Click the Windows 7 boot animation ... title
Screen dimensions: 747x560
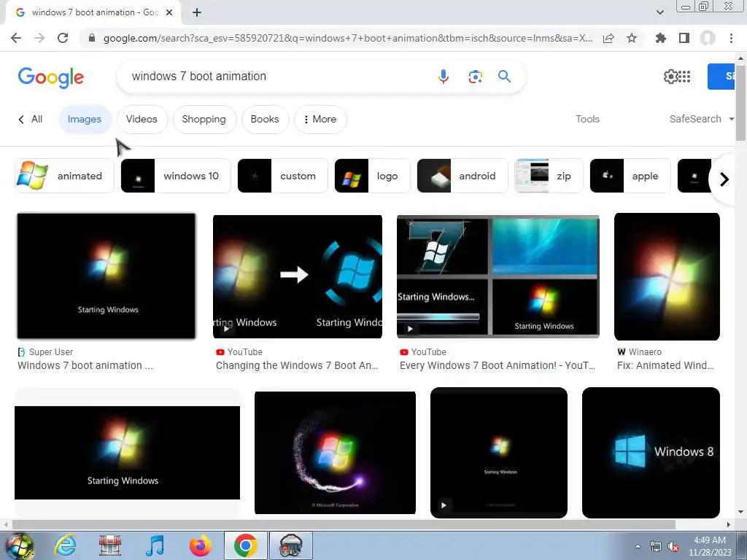[85, 365]
